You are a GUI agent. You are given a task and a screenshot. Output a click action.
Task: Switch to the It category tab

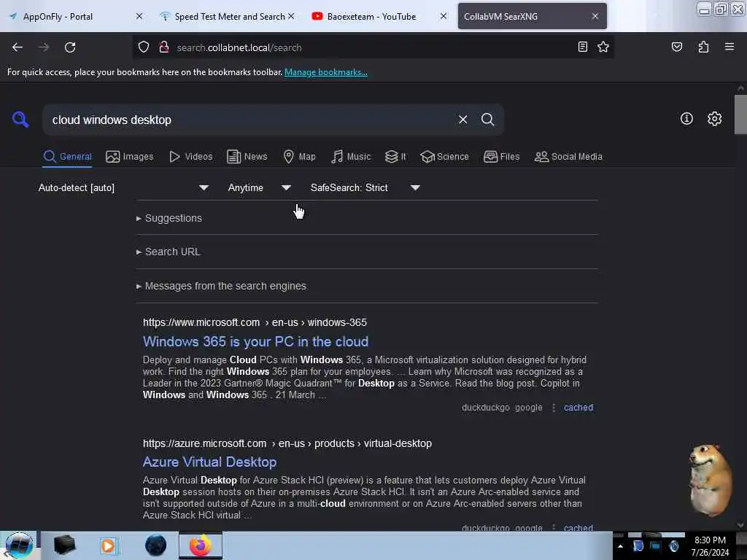click(395, 157)
